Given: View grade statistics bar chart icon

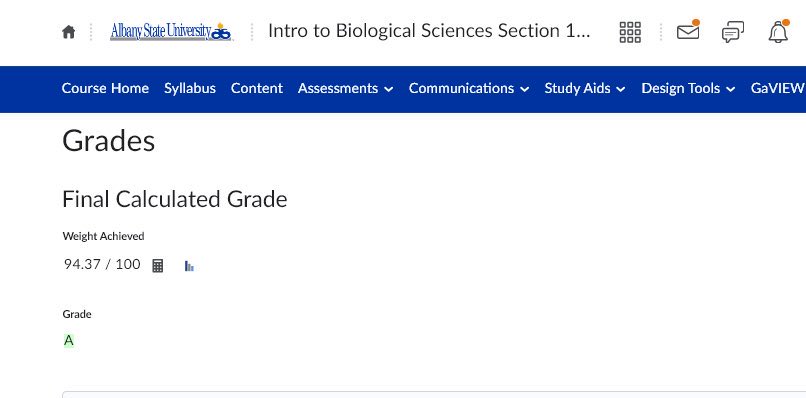Looking at the screenshot, I should (x=189, y=266).
